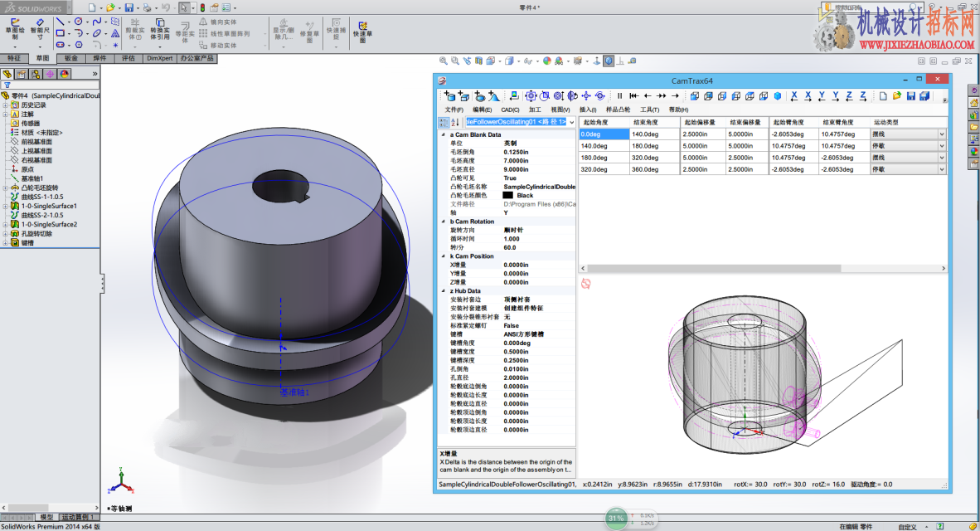The height and width of the screenshot is (531, 980).
Task: Toggle alphabetical sort in property grid
Action: point(455,122)
